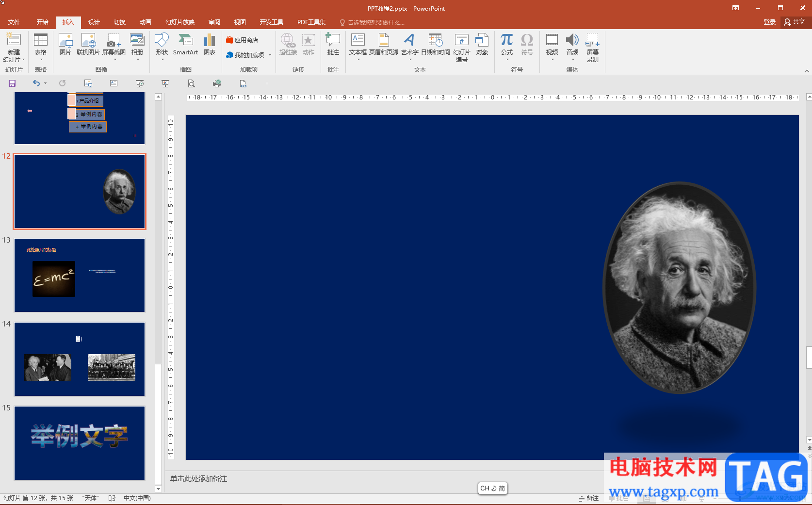Select slide 14 thumbnail with two photos
Screen dimensions: 812x505
click(x=80, y=359)
